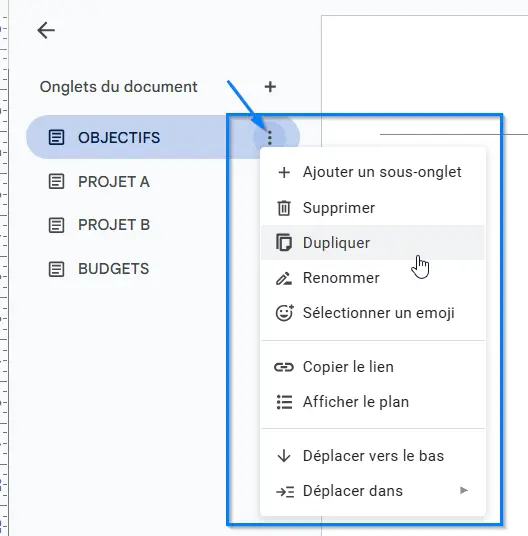Click the trash icon next to Supprimer
This screenshot has height=536, width=528.
click(284, 208)
